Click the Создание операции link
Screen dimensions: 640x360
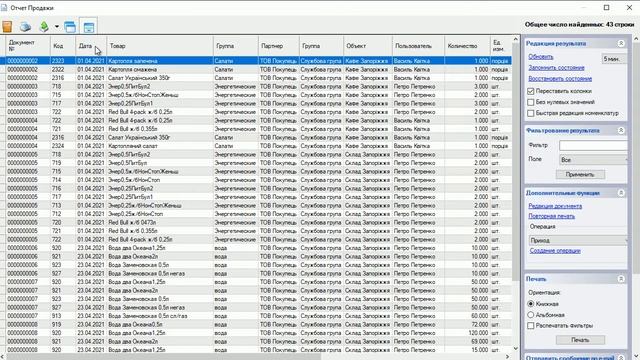coord(555,251)
